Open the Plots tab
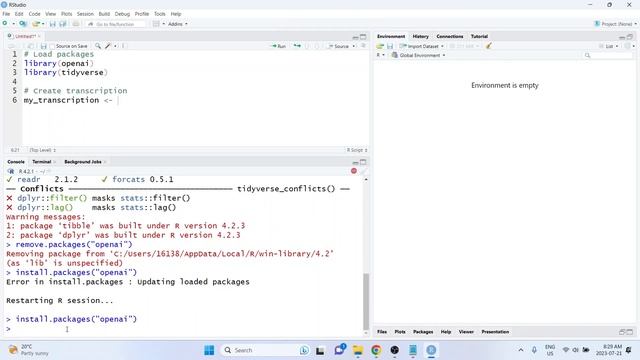The width and height of the screenshot is (640, 360). click(x=400, y=332)
